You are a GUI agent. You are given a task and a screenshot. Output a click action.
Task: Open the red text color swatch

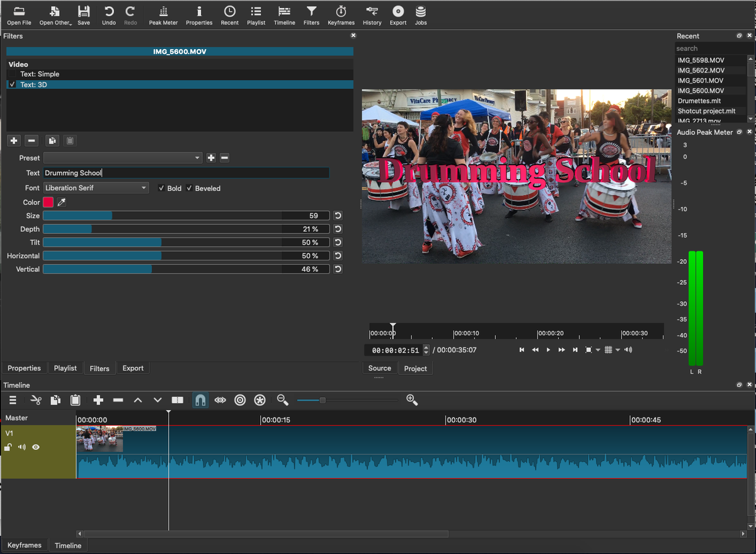(49, 202)
